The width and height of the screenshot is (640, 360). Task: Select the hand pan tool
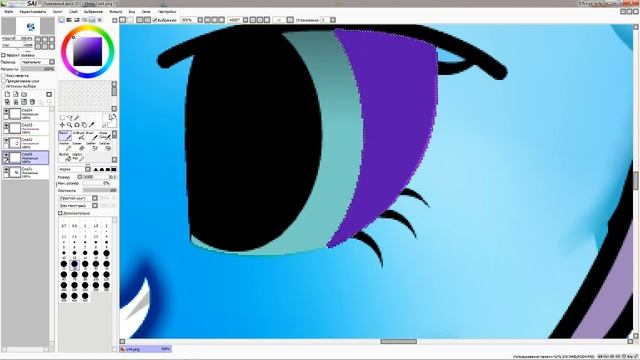[x=84, y=124]
